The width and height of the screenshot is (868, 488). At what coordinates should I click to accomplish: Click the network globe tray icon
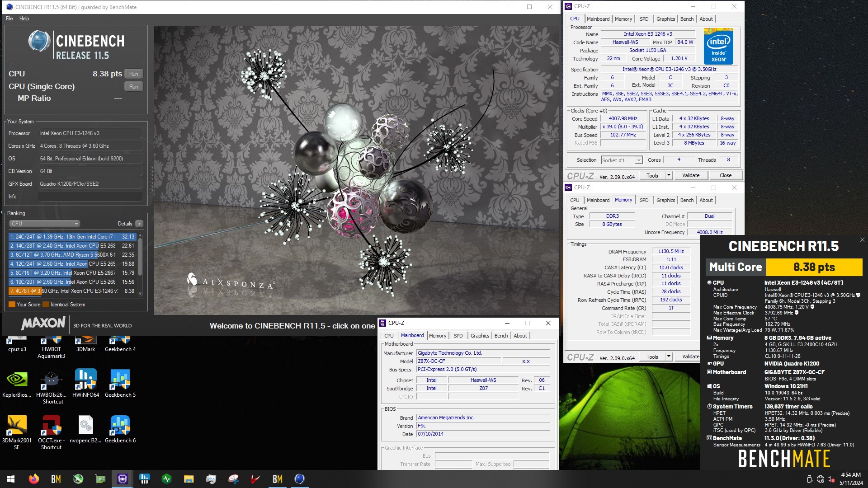point(821,479)
